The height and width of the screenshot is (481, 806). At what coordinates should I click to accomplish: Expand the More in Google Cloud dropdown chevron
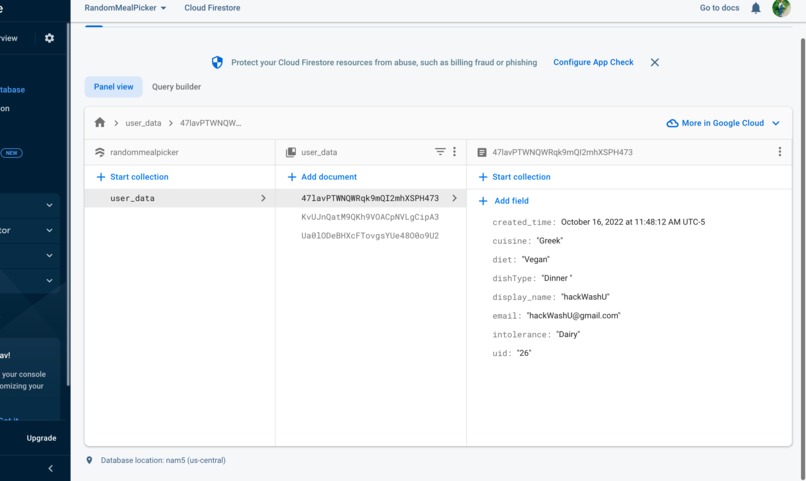776,123
